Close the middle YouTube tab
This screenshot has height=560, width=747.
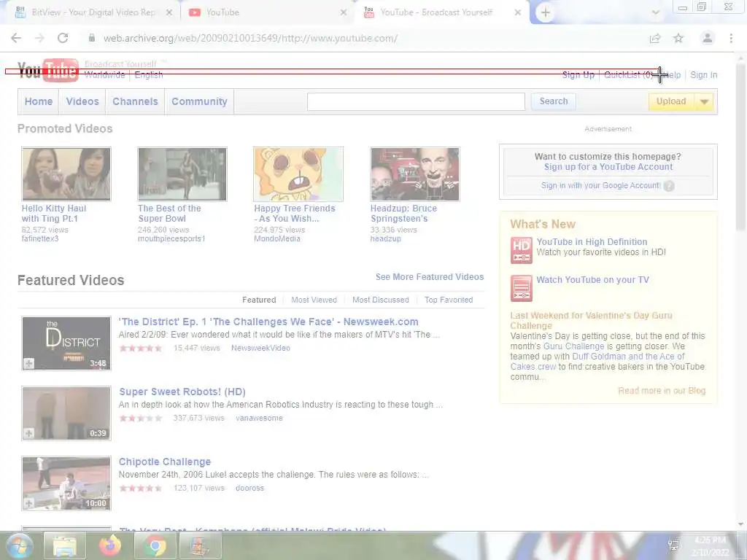[344, 12]
